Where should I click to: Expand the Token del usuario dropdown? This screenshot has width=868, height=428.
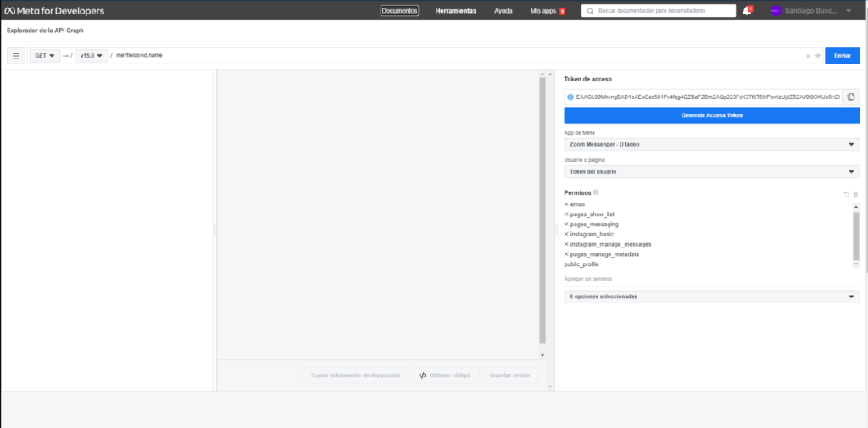711,171
